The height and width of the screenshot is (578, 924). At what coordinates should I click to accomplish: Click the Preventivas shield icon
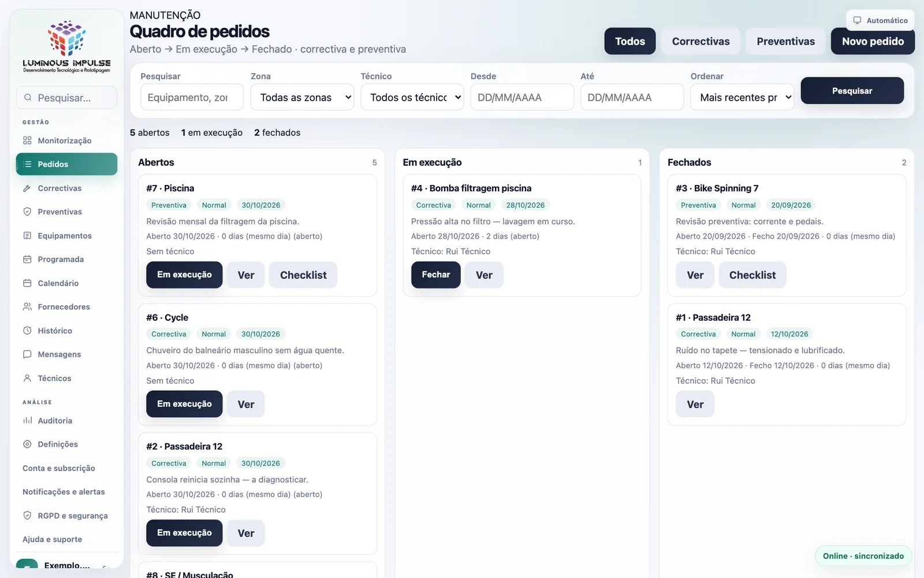coord(27,212)
